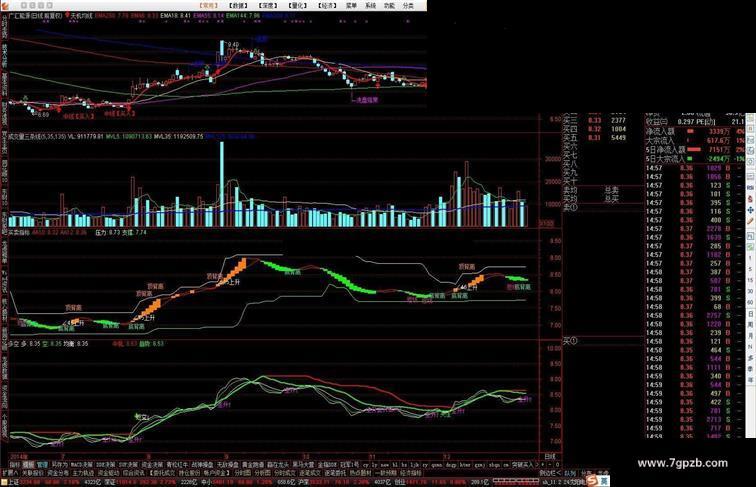Open the 菜单 menu item
Image resolution: width=756 pixels, height=487 pixels.
(351, 5)
